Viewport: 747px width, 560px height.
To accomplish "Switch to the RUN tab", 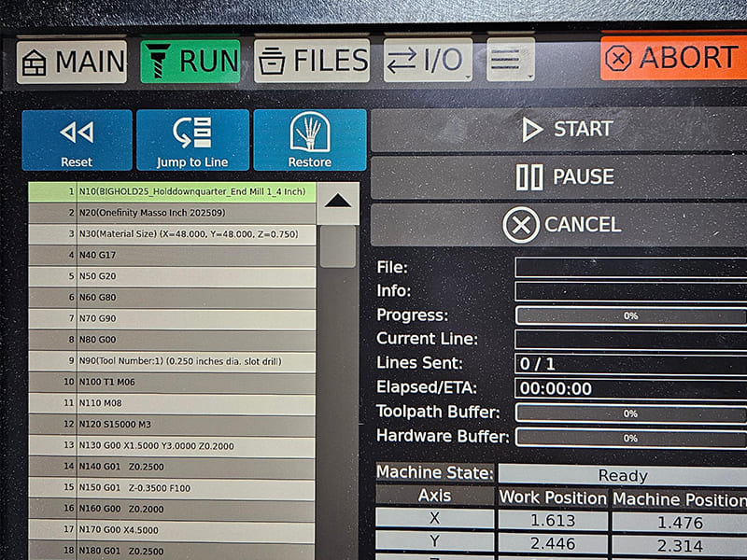I will (190, 62).
